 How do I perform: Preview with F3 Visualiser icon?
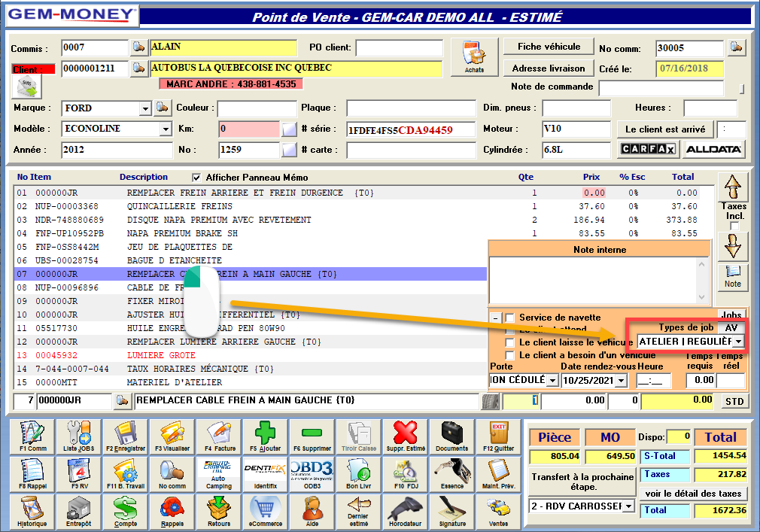[172, 436]
